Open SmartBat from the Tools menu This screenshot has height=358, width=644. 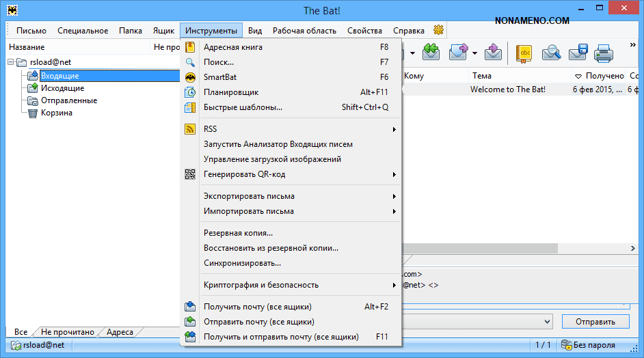click(219, 77)
